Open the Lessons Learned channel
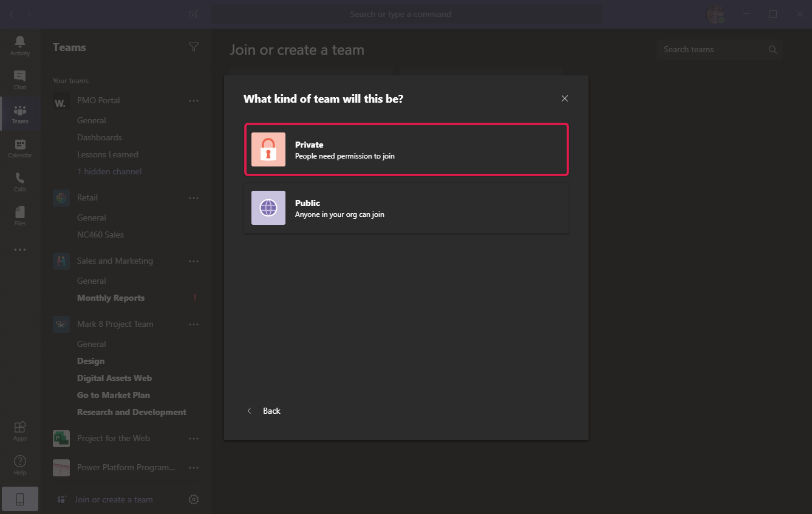Screen dimensions: 812x514 [107, 154]
